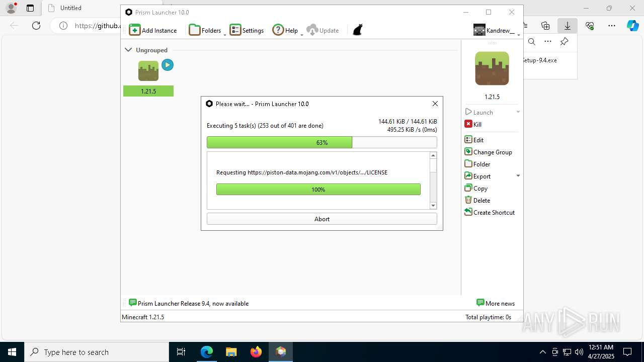Open Prism Launcher Settings

(247, 30)
